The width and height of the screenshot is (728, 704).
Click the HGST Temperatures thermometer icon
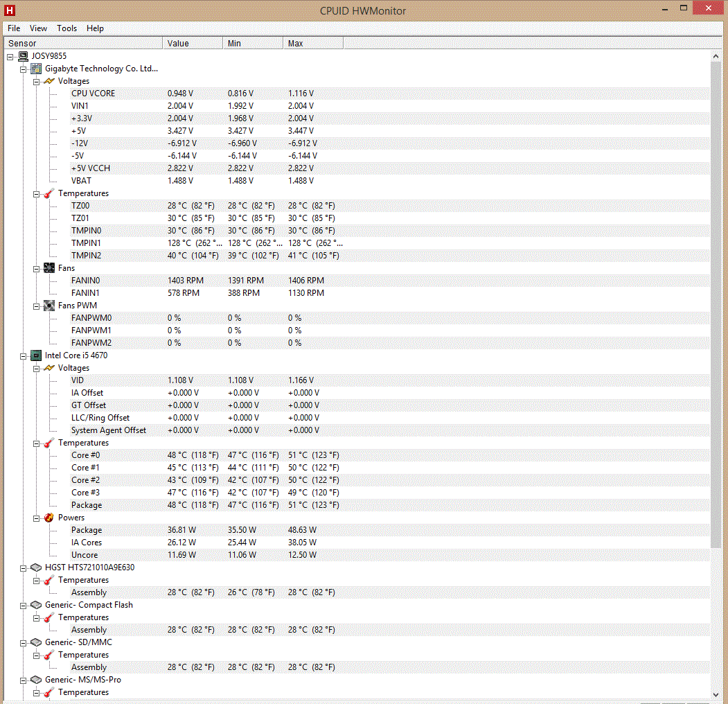click(49, 580)
